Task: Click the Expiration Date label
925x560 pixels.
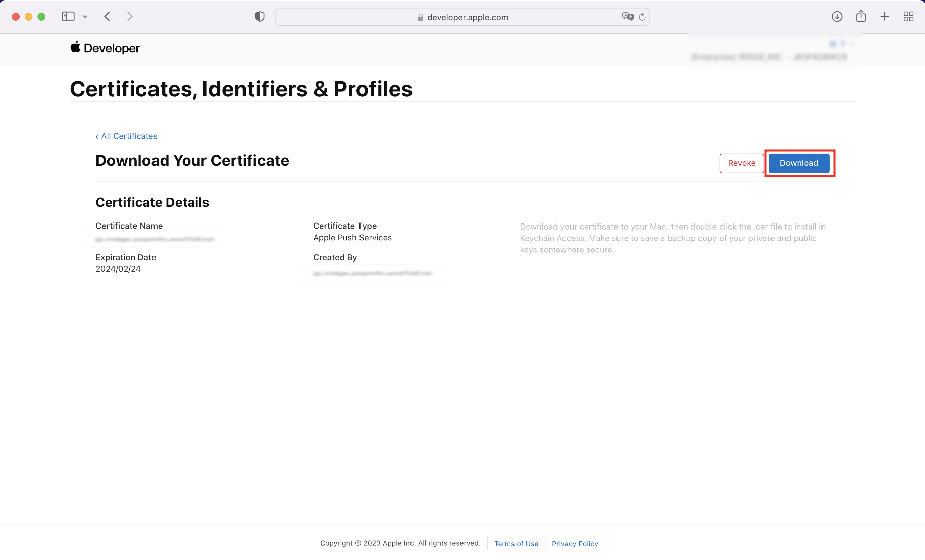Action: click(126, 257)
